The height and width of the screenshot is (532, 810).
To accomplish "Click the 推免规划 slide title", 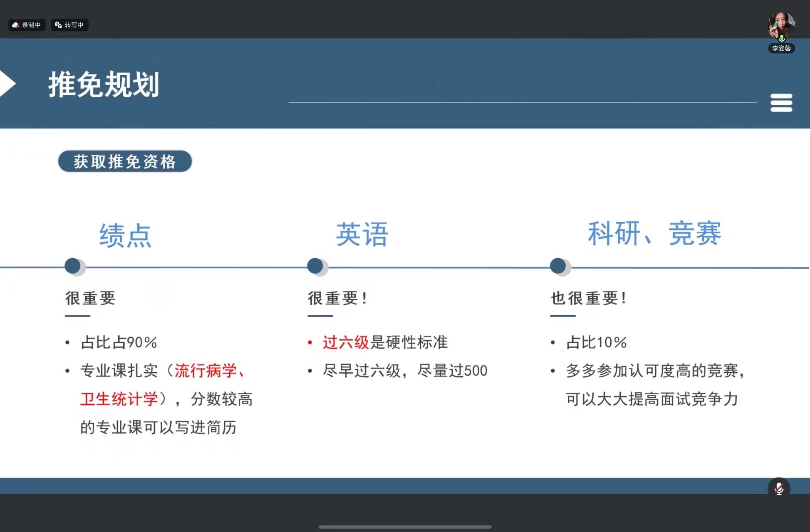I will click(104, 84).
